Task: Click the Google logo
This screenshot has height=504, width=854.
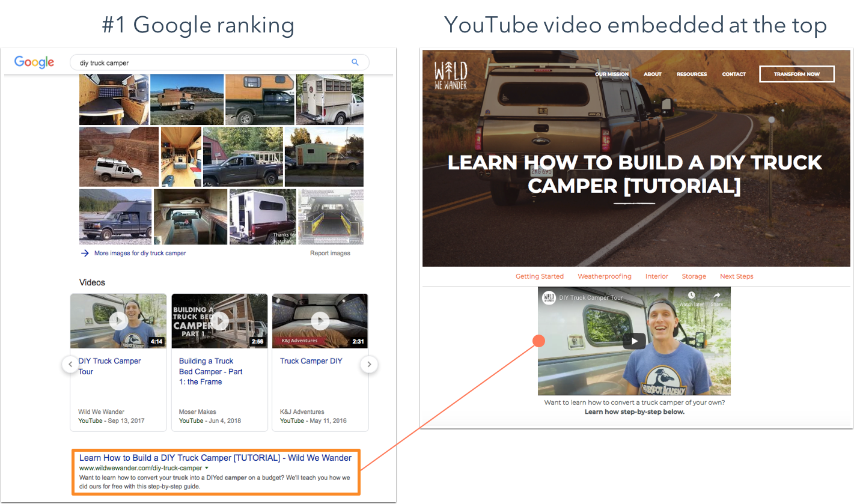Action: coord(34,62)
